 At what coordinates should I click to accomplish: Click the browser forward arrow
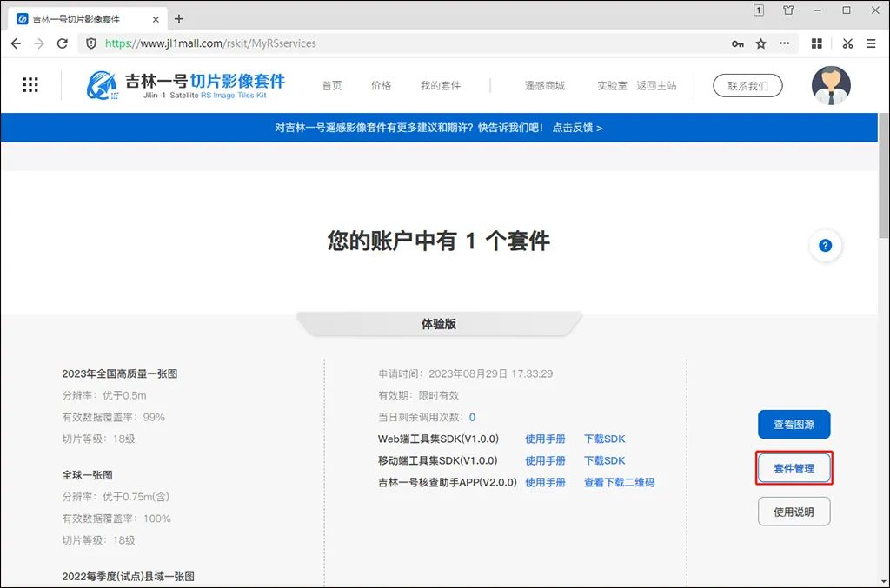coord(38,43)
